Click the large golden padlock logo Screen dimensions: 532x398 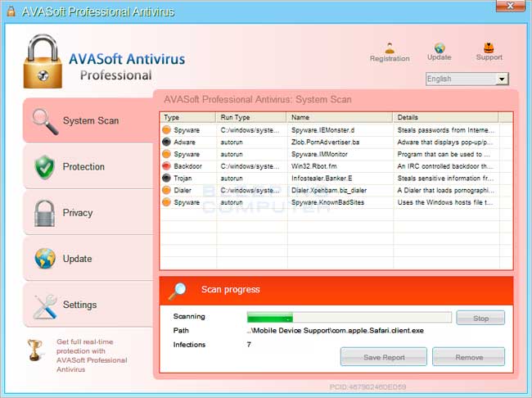tap(43, 61)
